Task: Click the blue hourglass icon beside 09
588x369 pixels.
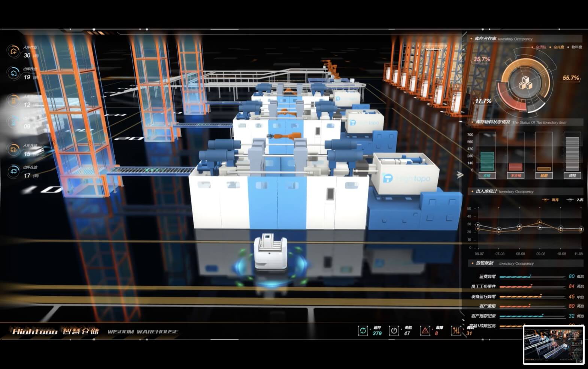Action: click(x=14, y=122)
